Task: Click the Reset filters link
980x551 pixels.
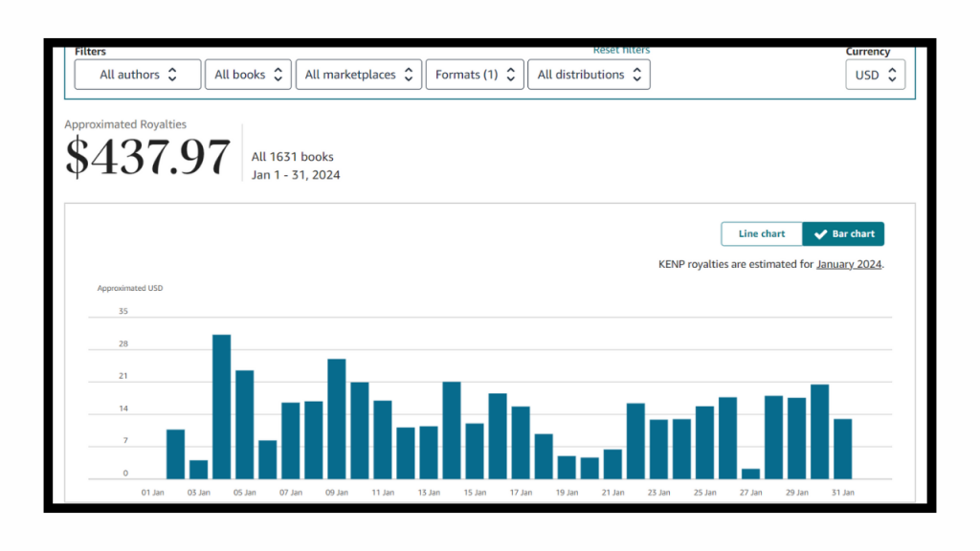Action: point(621,50)
